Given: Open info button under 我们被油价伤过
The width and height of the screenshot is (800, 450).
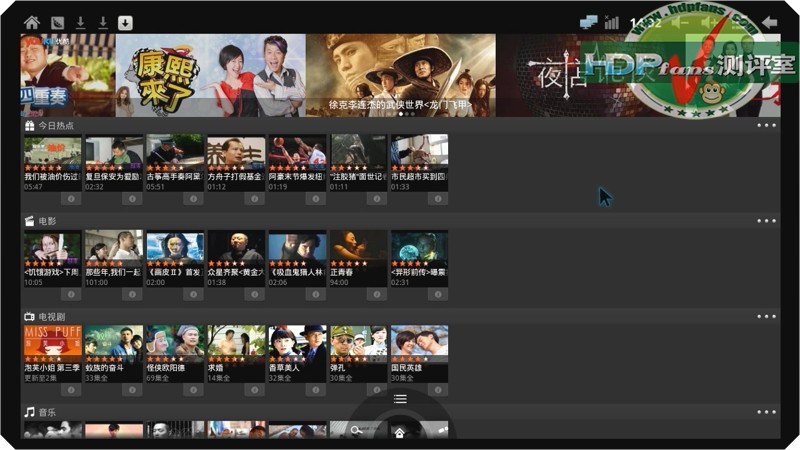Looking at the screenshot, I should [x=71, y=198].
